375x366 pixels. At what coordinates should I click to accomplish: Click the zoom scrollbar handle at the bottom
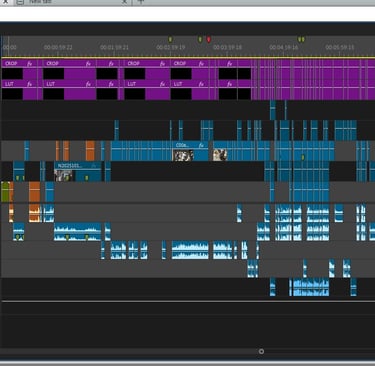[x=261, y=351]
